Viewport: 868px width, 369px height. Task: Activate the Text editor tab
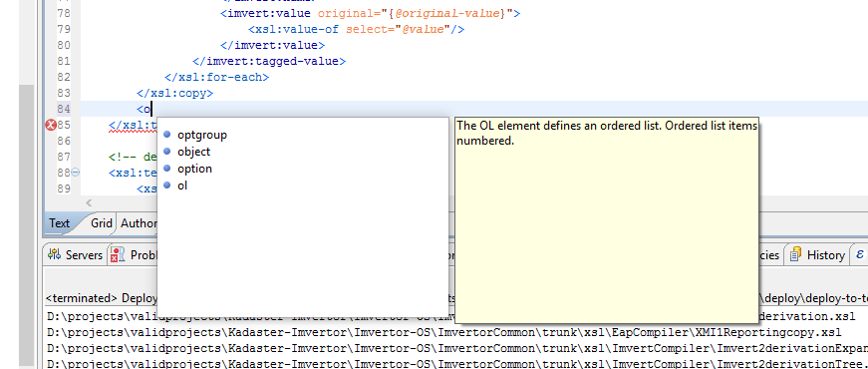59,223
